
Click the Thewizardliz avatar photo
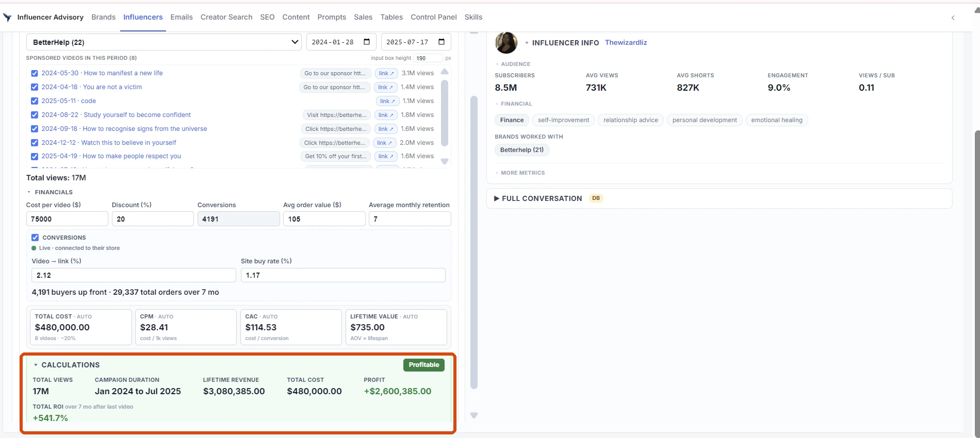click(506, 43)
